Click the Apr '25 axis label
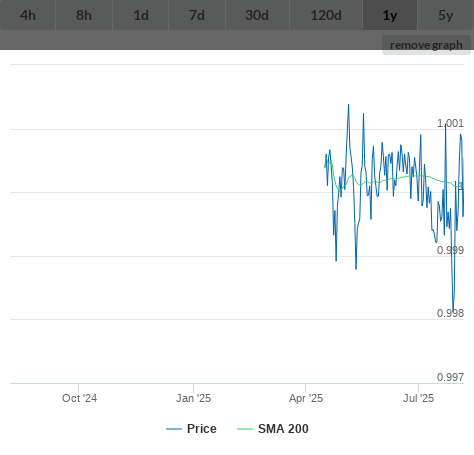 coord(306,398)
